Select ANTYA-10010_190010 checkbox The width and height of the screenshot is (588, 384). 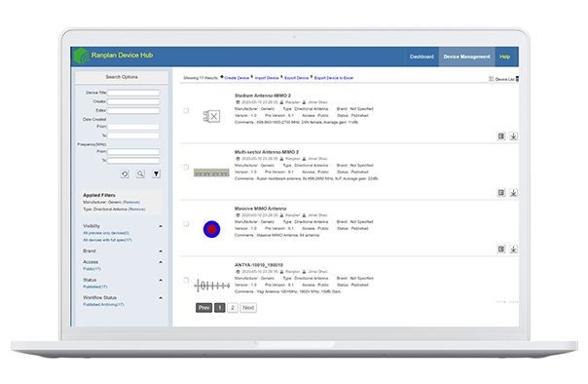pos(186,280)
